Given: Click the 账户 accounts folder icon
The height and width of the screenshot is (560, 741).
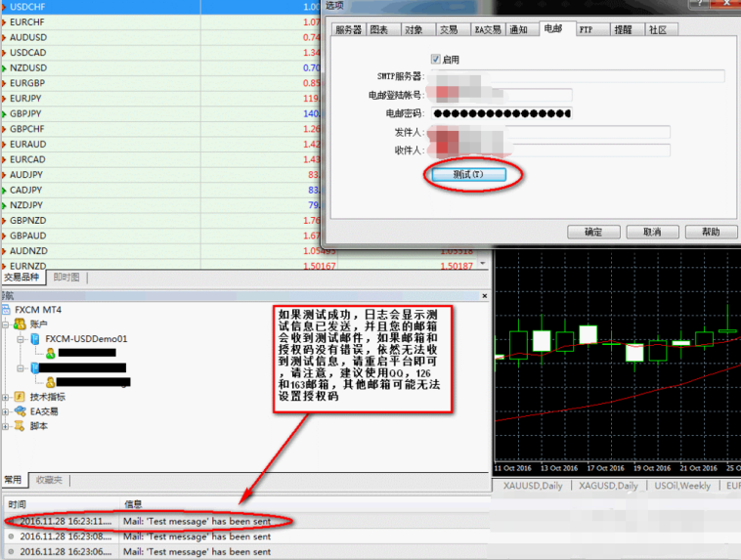Looking at the screenshot, I should point(20,324).
